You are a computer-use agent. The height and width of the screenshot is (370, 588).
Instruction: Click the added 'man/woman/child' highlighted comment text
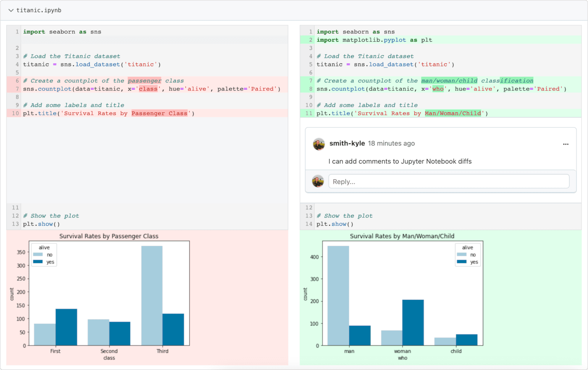point(449,81)
